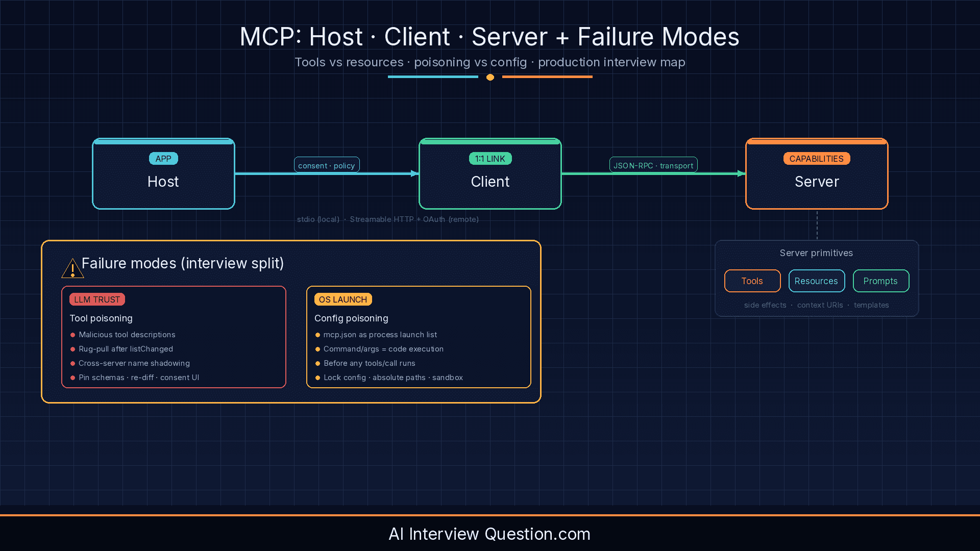Click the consent · policy label
This screenshot has width=980, height=551.
pyautogui.click(x=327, y=165)
